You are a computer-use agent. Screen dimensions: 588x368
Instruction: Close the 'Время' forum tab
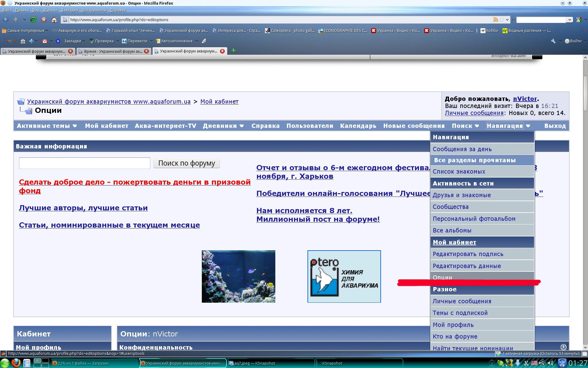tap(146, 51)
